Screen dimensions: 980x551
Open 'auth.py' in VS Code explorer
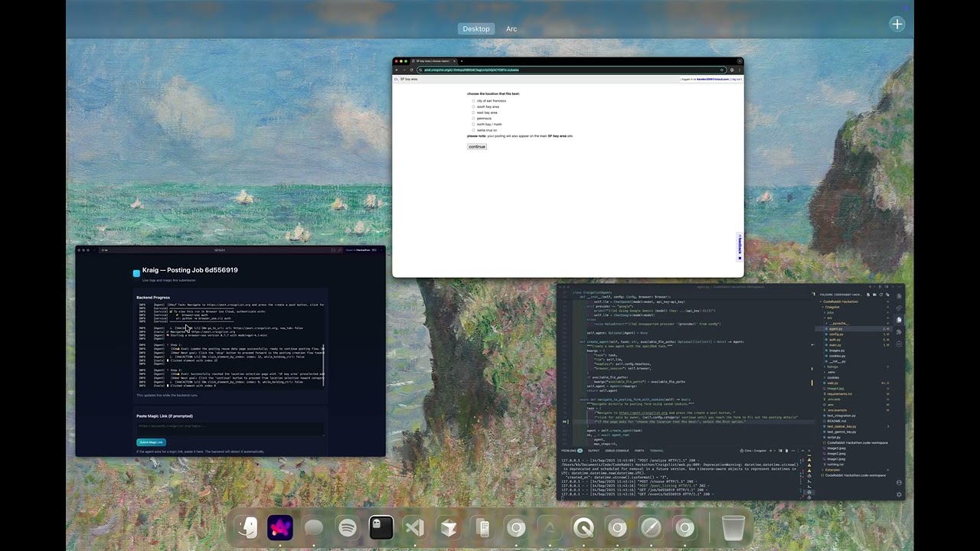pyautogui.click(x=835, y=339)
